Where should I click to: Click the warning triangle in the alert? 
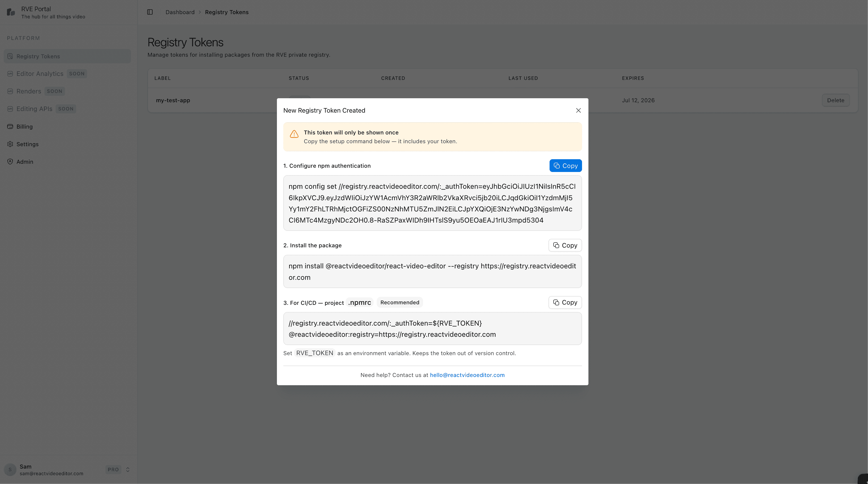tap(294, 134)
